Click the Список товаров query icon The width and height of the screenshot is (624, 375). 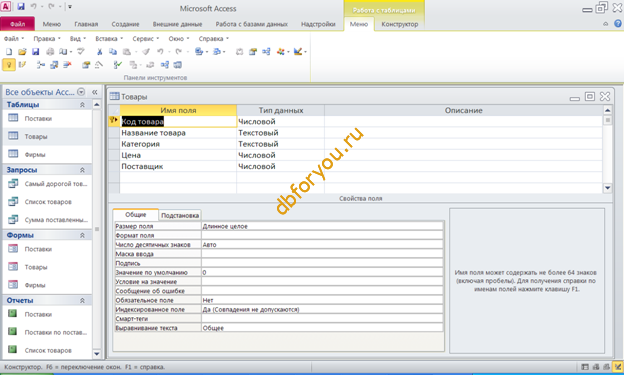coord(13,201)
